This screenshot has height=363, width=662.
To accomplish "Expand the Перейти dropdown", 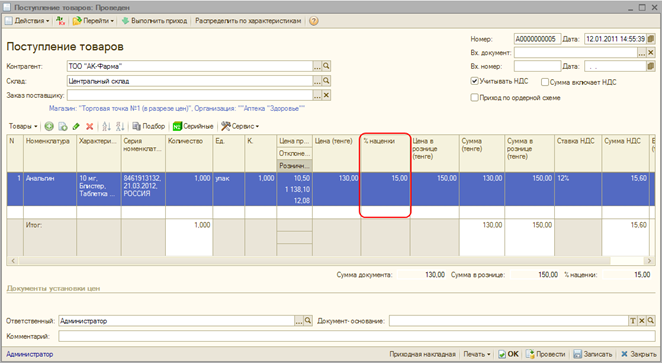I will (x=93, y=21).
